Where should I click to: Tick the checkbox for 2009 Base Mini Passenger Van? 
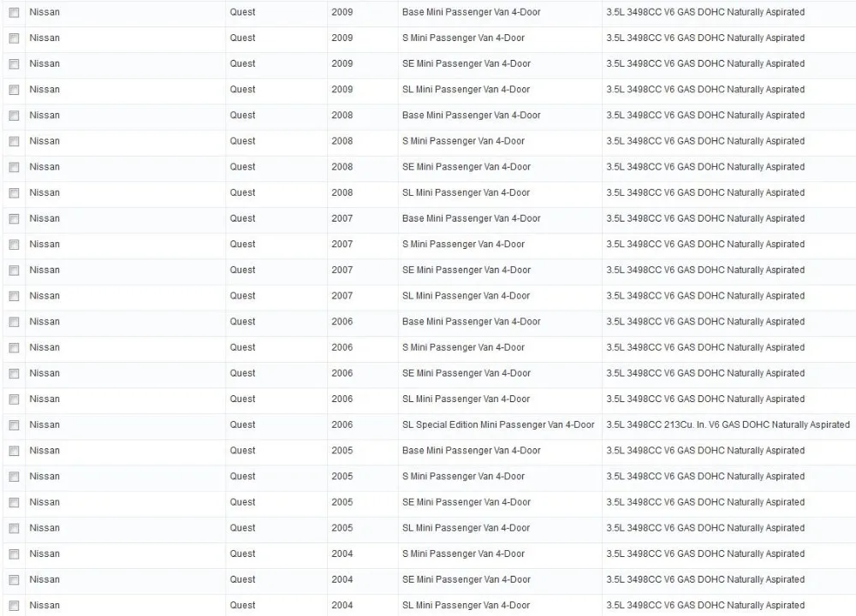coord(15,13)
